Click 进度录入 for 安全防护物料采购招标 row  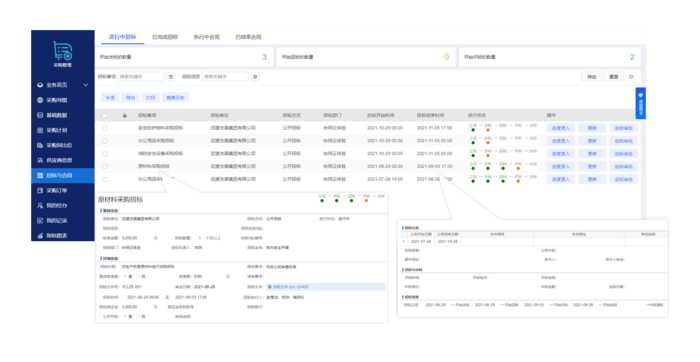point(561,128)
